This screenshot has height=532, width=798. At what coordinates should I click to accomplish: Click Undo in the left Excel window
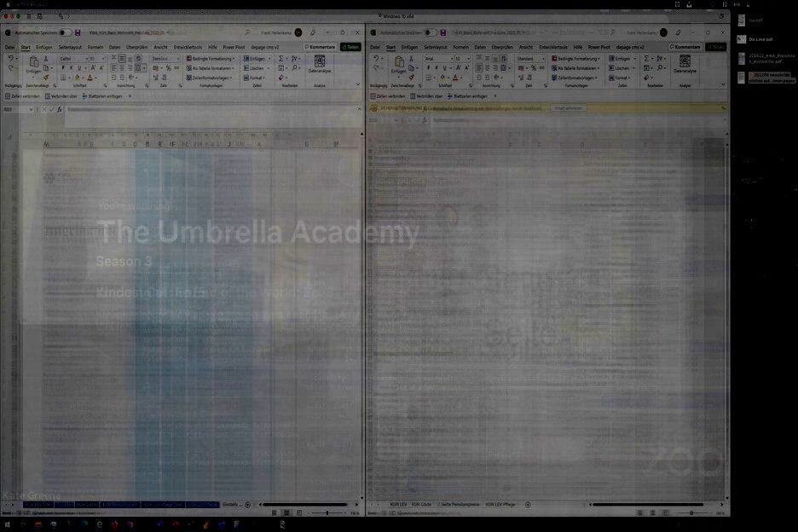point(10,59)
